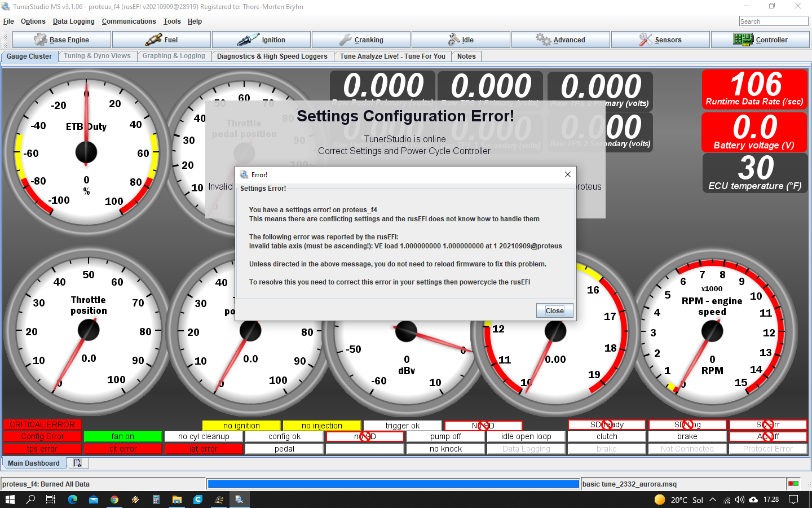
Task: Click the Config Error indicator
Action: point(42,436)
